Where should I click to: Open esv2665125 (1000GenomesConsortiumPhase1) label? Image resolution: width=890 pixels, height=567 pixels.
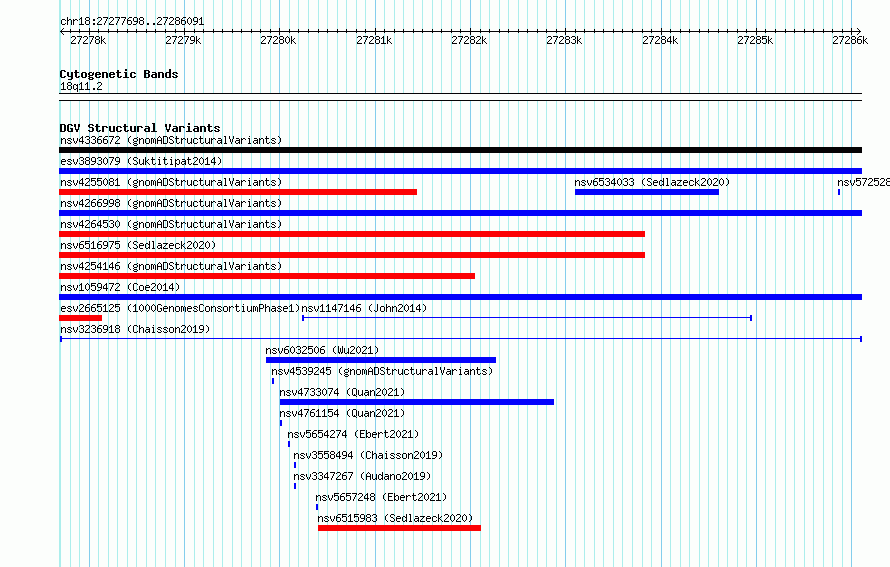coord(180,308)
